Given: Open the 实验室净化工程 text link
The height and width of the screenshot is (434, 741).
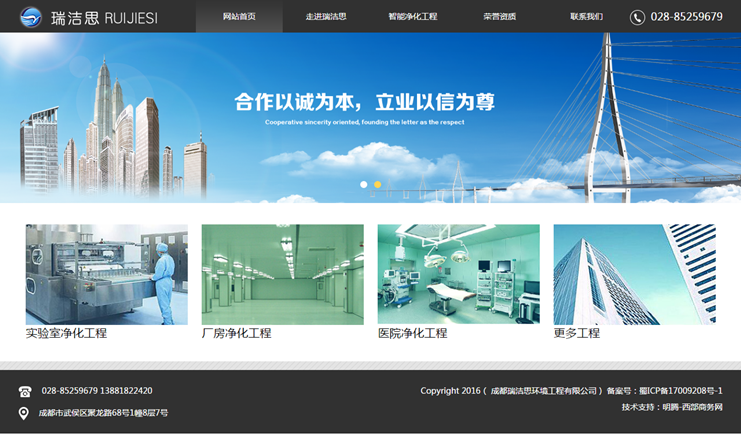Looking at the screenshot, I should (x=66, y=333).
